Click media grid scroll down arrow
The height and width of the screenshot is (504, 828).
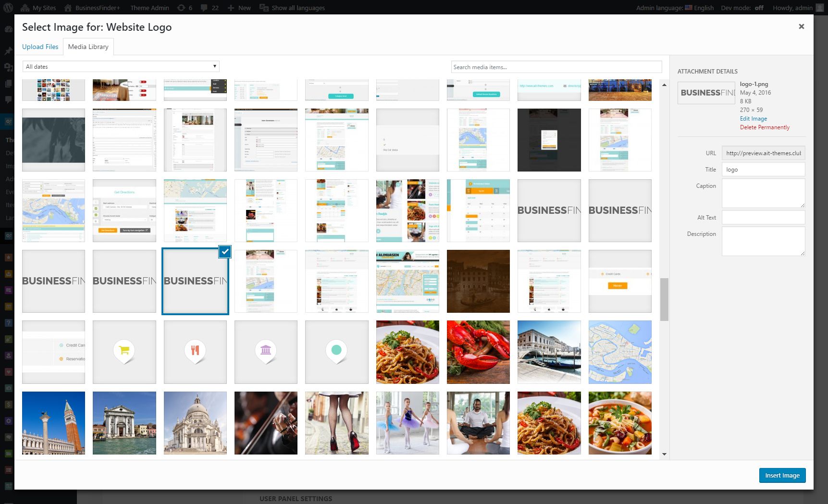tap(664, 454)
